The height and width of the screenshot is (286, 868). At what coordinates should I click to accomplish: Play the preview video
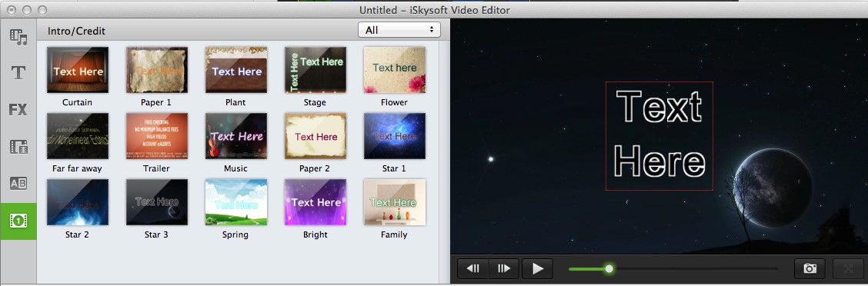pyautogui.click(x=538, y=269)
